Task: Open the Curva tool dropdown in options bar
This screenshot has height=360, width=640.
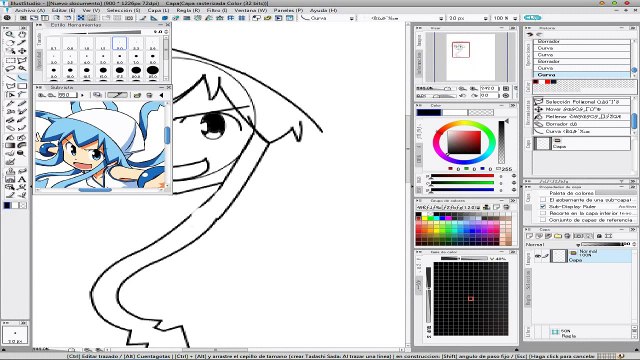Action: click(352, 18)
